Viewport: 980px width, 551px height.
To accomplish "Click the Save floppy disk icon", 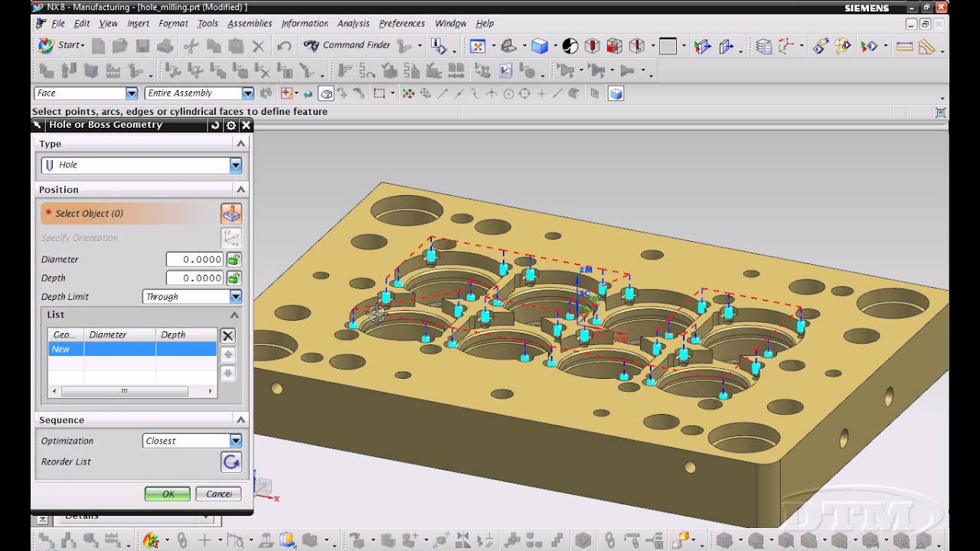I will click(142, 46).
